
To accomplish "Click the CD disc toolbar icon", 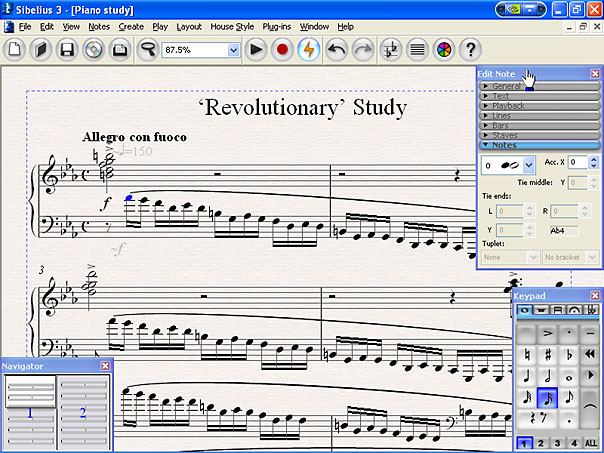I will pos(93,50).
